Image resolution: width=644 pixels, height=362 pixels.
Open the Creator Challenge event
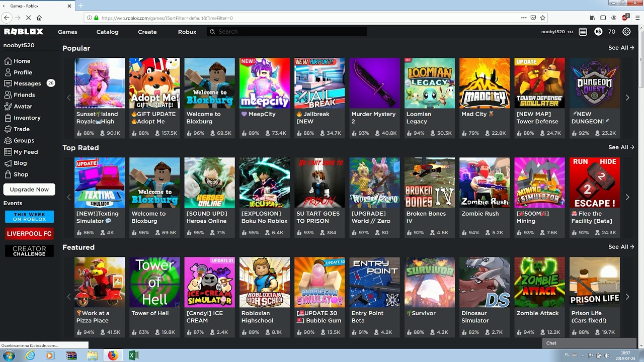pos(29,251)
